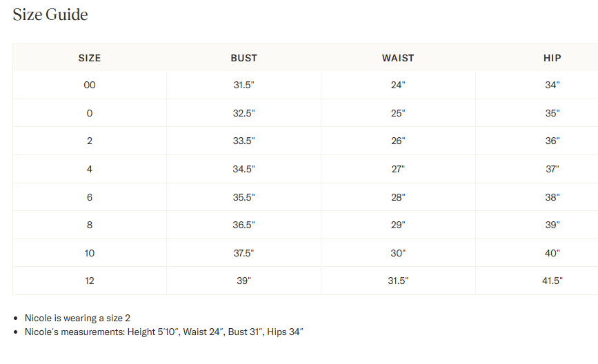Click the 31.5" waist measurement cell

(x=398, y=281)
